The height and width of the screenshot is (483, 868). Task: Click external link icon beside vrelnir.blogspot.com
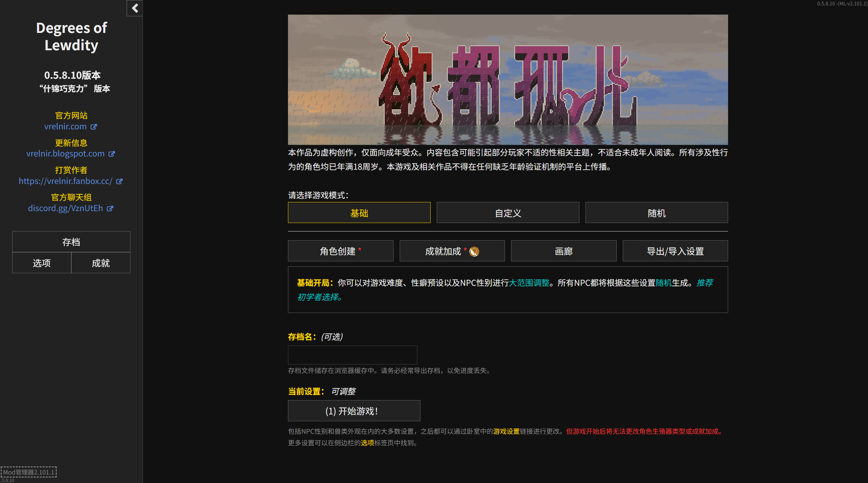(112, 153)
